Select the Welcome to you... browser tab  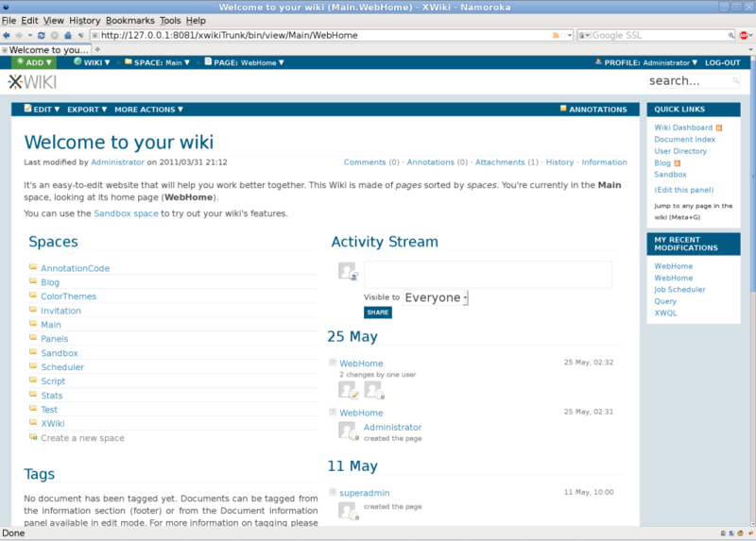(x=45, y=50)
